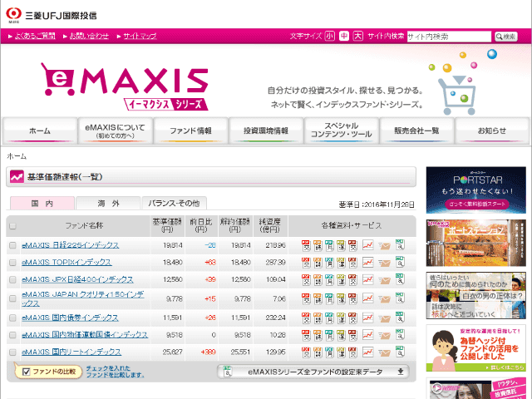Viewport: 532px width, 399px height.
Task: Open red PDF prospectus icon for 日経225インデックス
Action: coord(306,245)
